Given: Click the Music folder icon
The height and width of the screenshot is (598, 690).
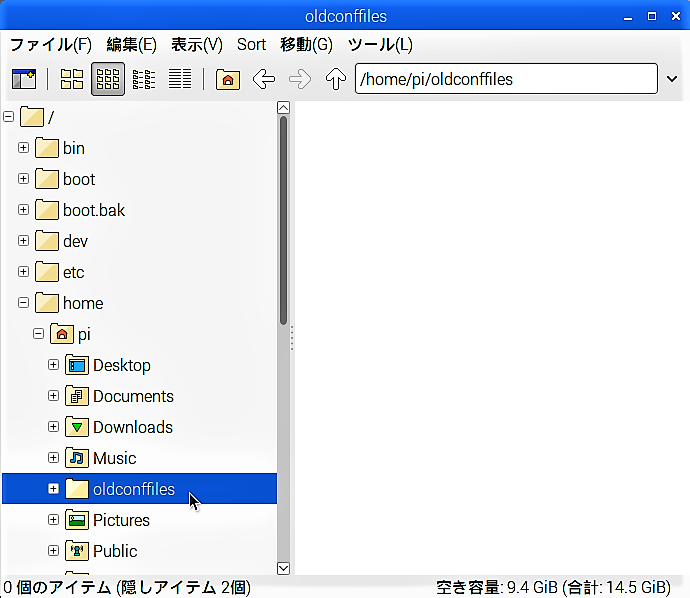Looking at the screenshot, I should tap(77, 458).
